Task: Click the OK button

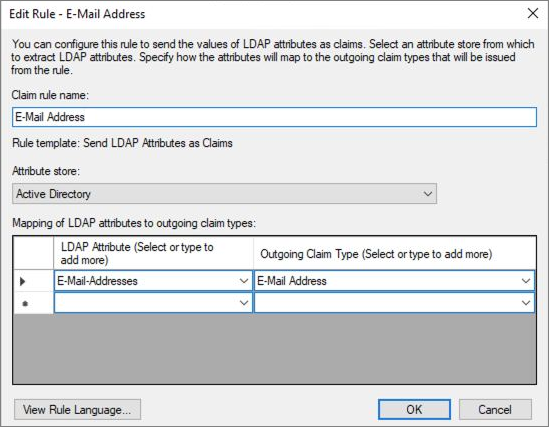Action: click(x=414, y=409)
